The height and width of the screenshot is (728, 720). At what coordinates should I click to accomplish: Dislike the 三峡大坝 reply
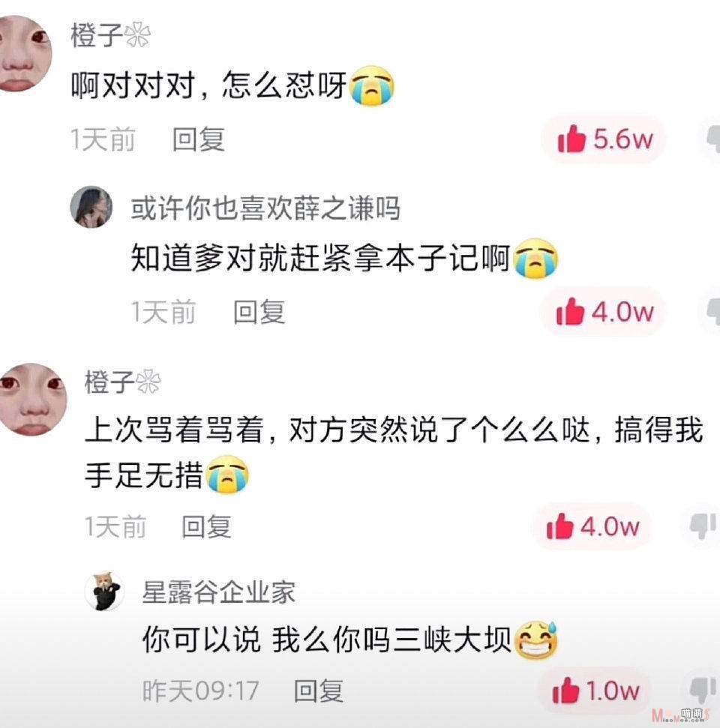[702, 691]
